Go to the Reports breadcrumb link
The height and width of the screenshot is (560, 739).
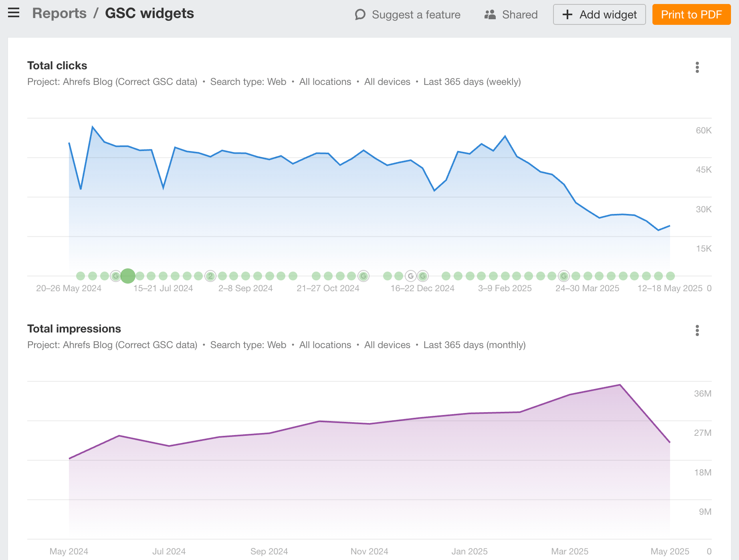[59, 14]
